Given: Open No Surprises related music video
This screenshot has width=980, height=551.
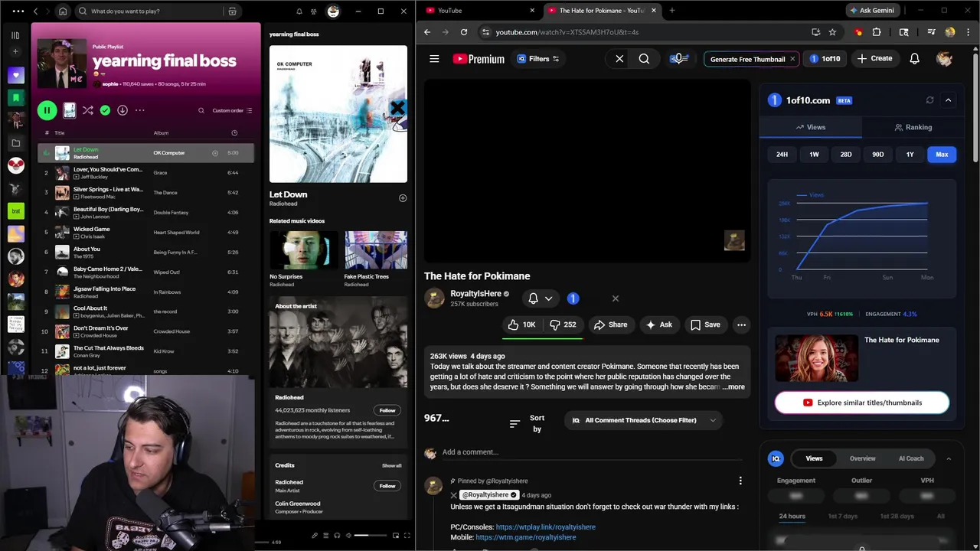Looking at the screenshot, I should tap(303, 259).
